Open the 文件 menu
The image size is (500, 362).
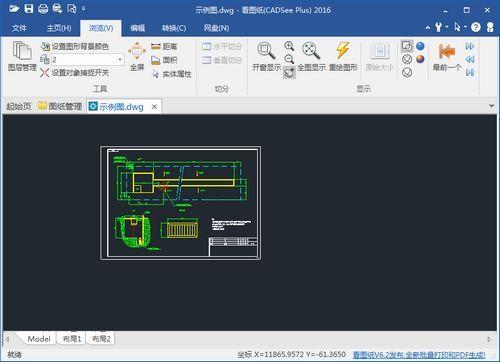(19, 28)
